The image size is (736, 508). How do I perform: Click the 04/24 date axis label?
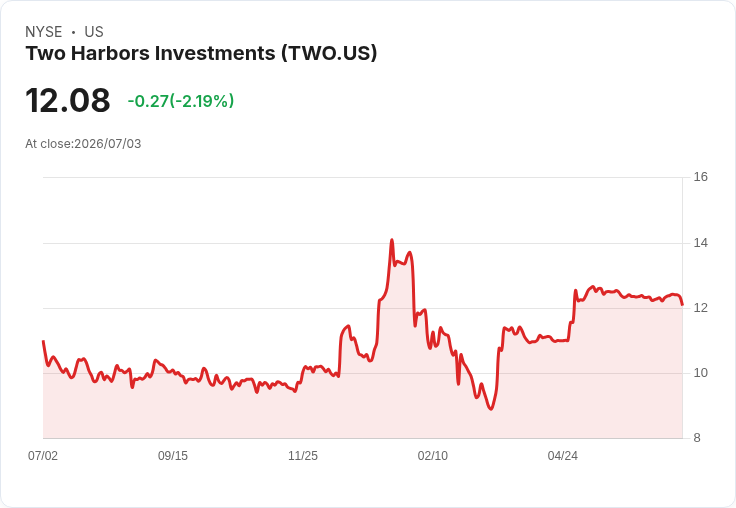pyautogui.click(x=563, y=455)
